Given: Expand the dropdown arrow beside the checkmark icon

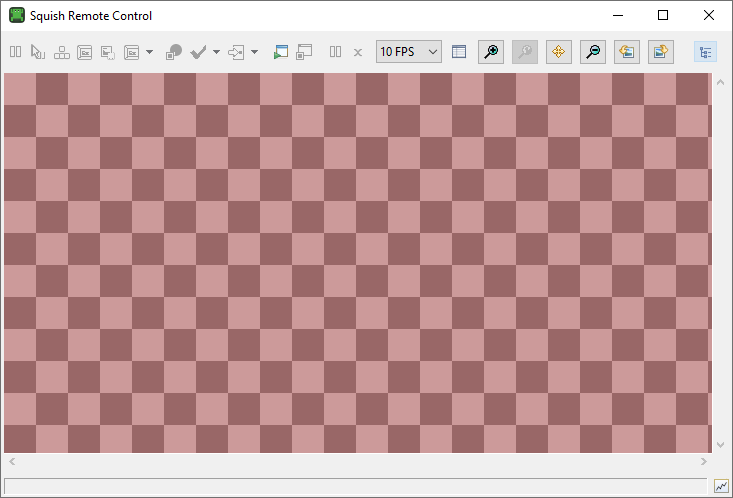Looking at the screenshot, I should tap(217, 52).
